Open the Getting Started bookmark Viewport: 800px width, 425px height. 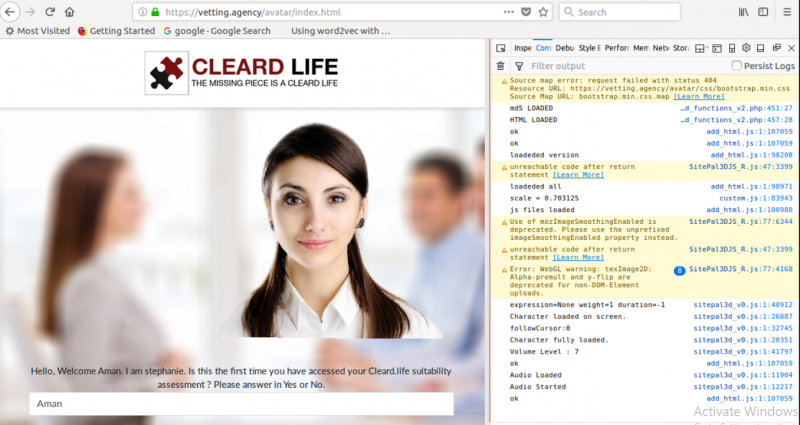pos(116,31)
